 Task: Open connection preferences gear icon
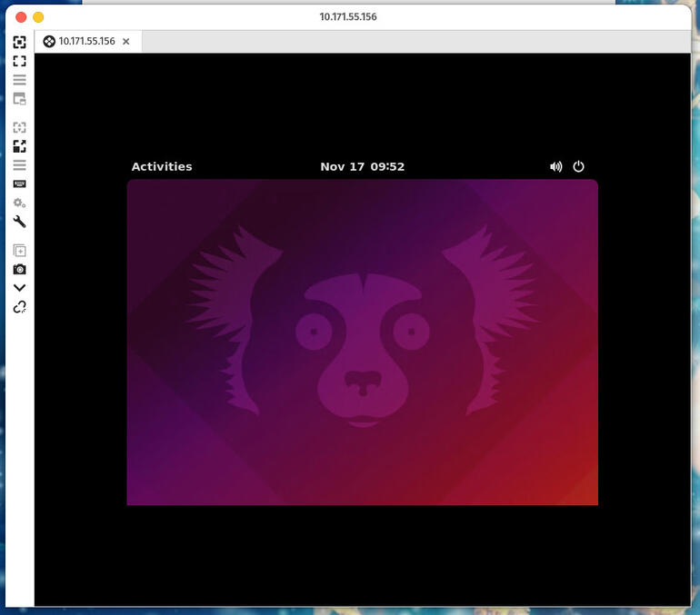(x=19, y=203)
